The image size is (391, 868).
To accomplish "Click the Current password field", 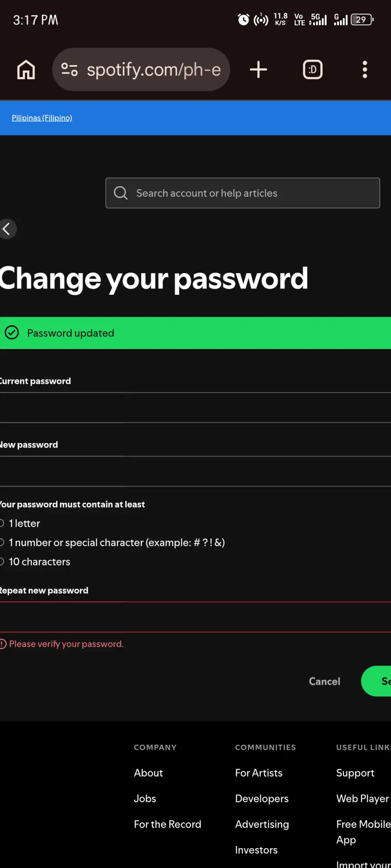I will pyautogui.click(x=195, y=408).
